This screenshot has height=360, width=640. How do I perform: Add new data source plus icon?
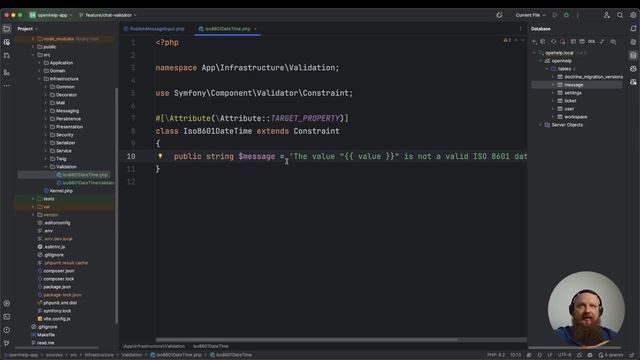tap(534, 42)
